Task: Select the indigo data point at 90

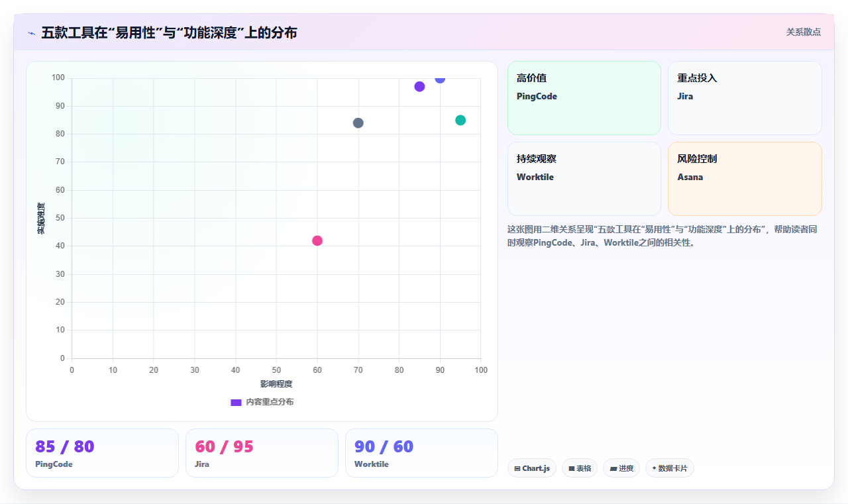Action: point(440,79)
